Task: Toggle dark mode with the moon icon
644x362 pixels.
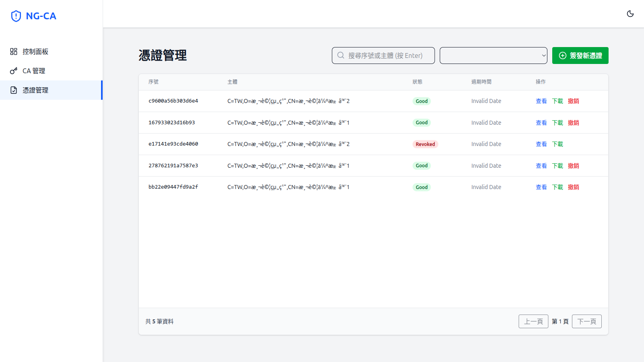Action: tap(630, 14)
